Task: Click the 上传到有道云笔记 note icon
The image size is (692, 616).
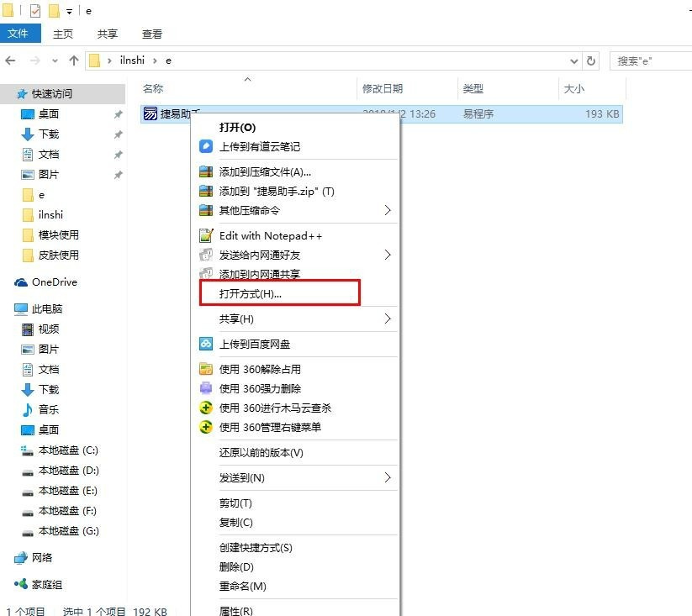Action: [206, 146]
